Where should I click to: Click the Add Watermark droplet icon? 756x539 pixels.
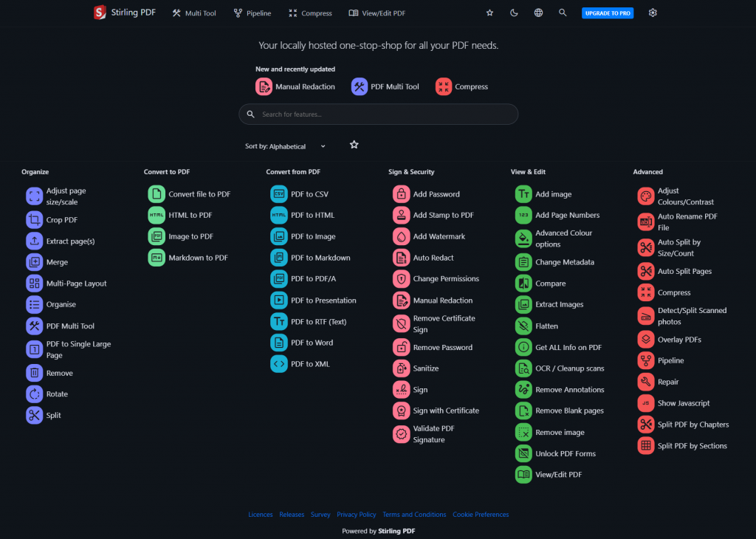[x=401, y=236]
